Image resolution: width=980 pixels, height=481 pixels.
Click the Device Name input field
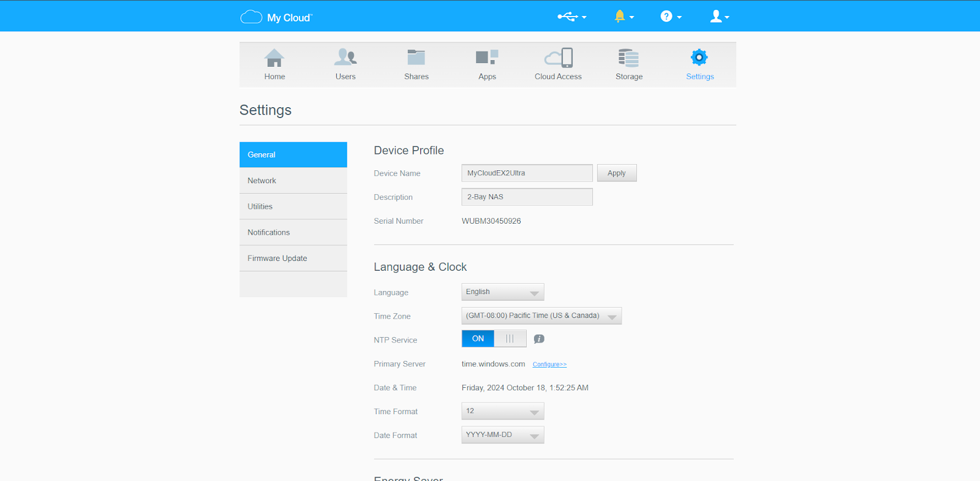527,173
